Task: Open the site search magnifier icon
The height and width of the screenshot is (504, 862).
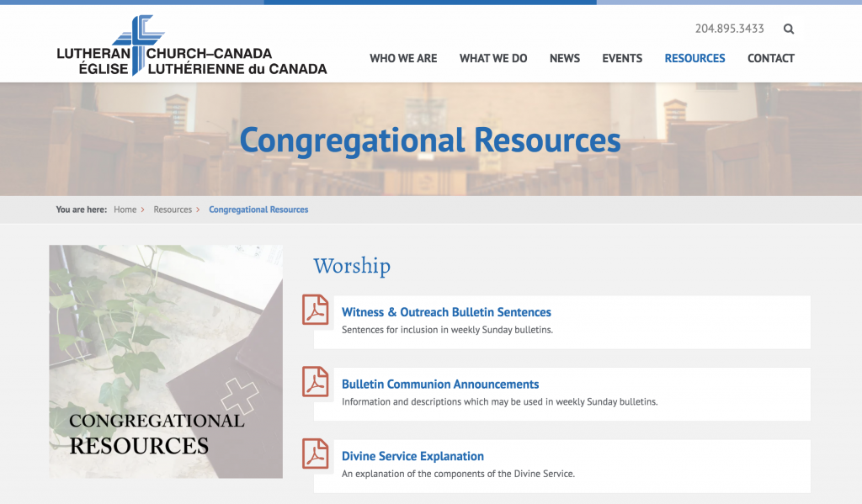Action: (x=788, y=29)
